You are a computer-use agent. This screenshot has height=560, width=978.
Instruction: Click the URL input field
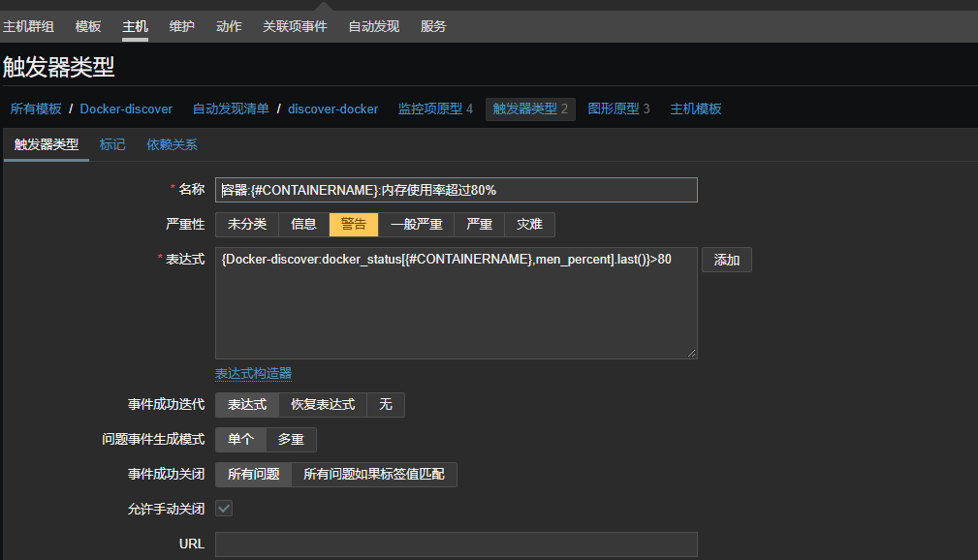456,544
